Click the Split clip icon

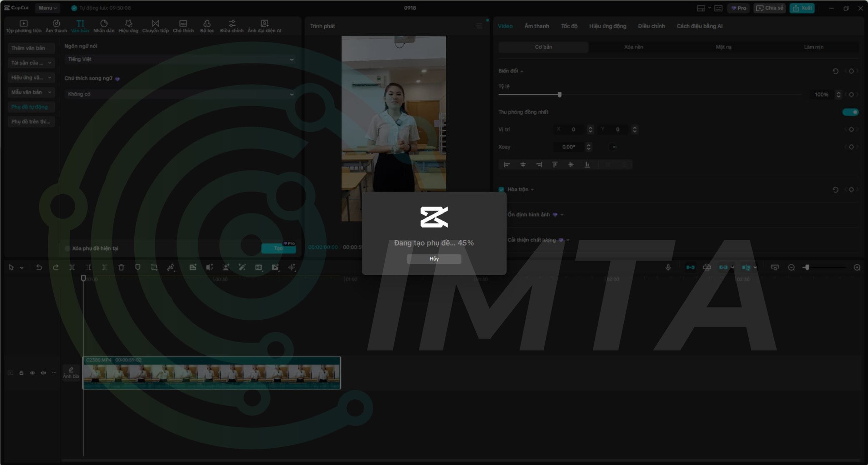click(71, 267)
